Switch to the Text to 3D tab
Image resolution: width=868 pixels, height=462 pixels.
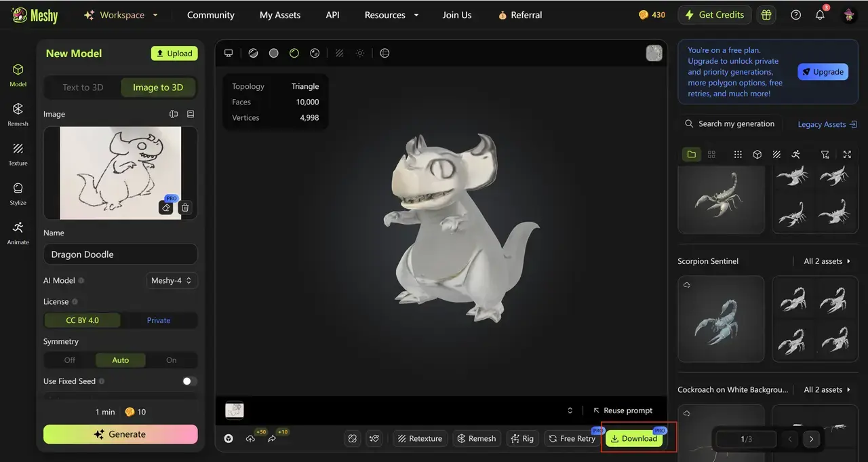pos(83,88)
